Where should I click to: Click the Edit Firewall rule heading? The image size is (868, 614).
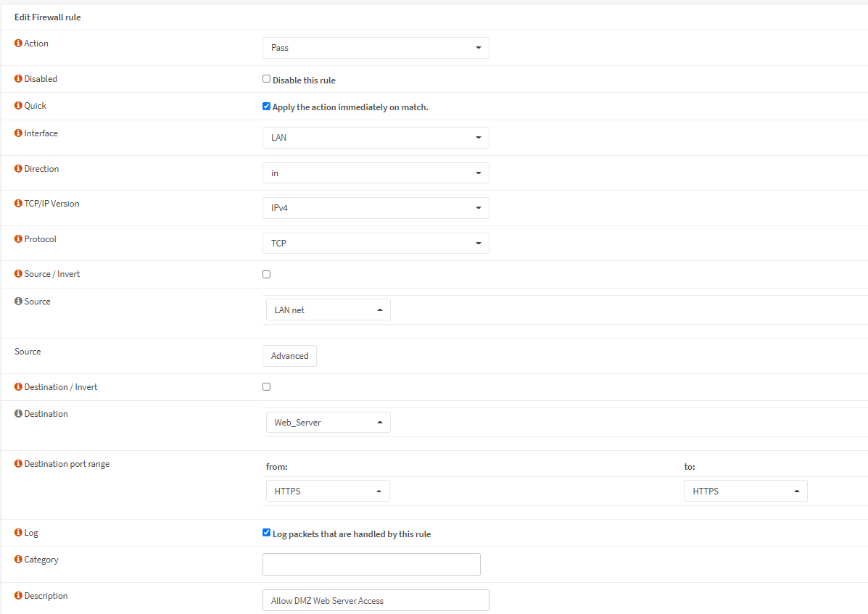(48, 17)
